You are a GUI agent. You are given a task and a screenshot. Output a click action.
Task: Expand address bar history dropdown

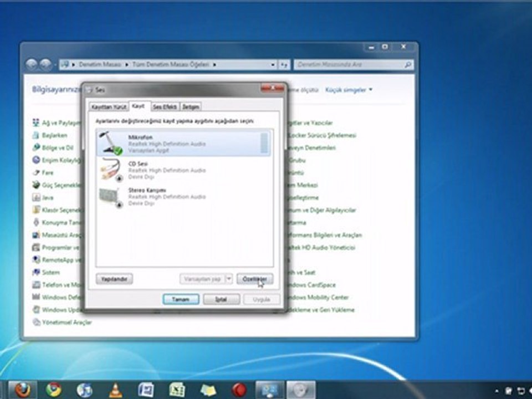click(x=273, y=64)
